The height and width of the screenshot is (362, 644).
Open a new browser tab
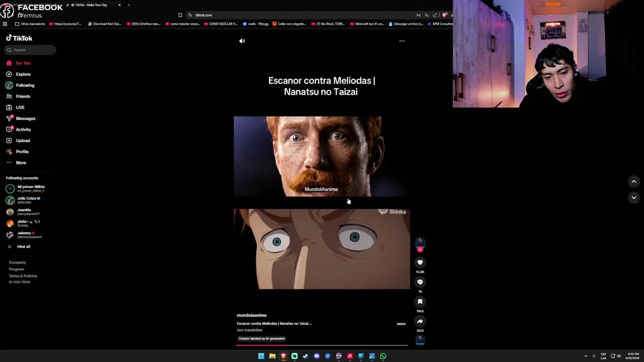click(129, 5)
